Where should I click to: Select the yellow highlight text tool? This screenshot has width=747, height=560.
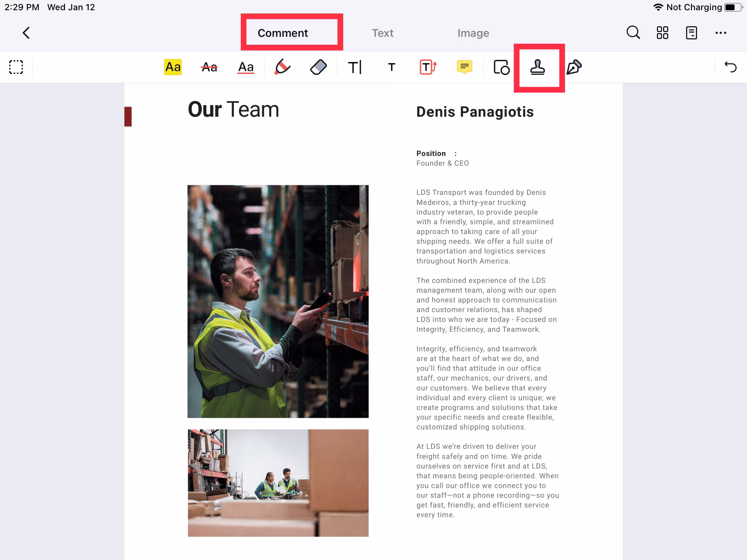[x=173, y=67]
